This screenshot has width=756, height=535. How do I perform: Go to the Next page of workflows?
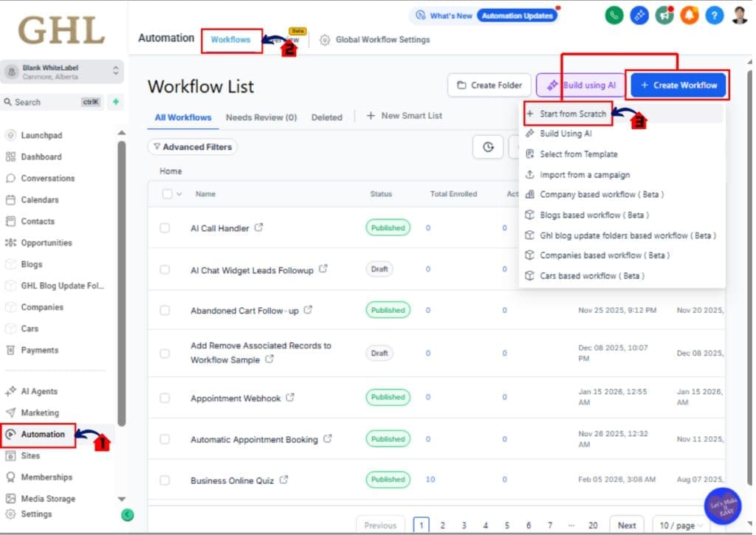point(626,525)
